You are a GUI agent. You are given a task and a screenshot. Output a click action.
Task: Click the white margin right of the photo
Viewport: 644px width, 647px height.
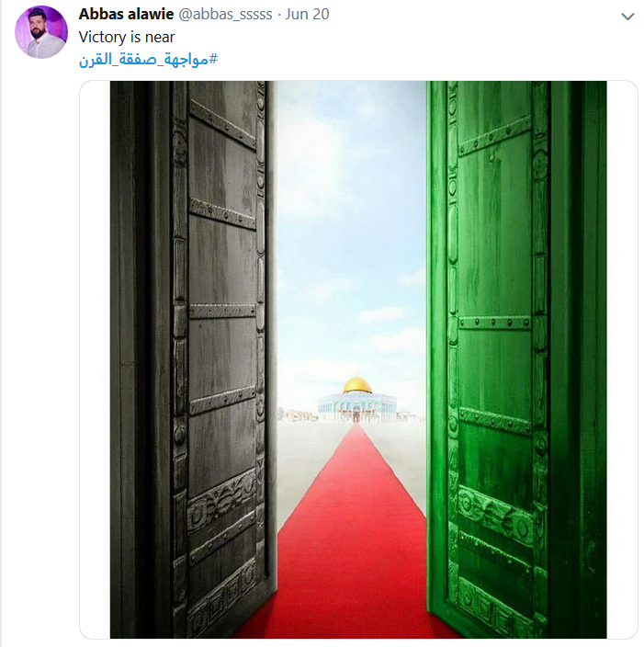[x=622, y=359]
